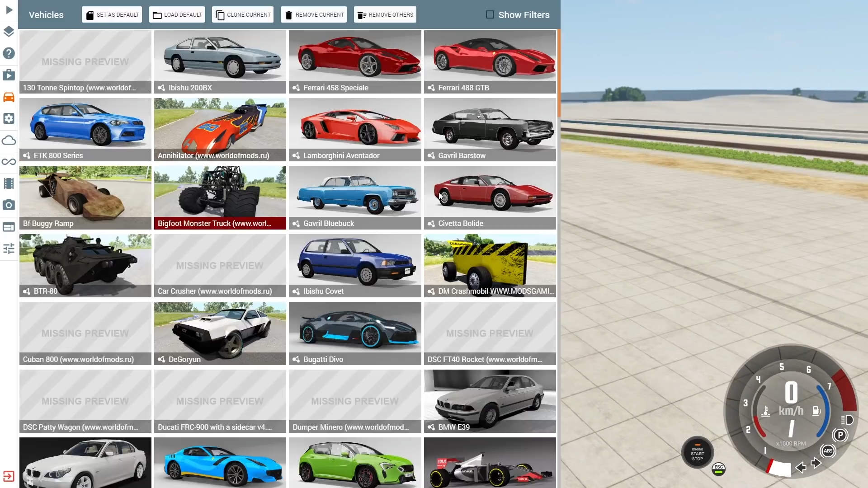868x488 pixels.
Task: Click the Load Default button
Action: 177,14
